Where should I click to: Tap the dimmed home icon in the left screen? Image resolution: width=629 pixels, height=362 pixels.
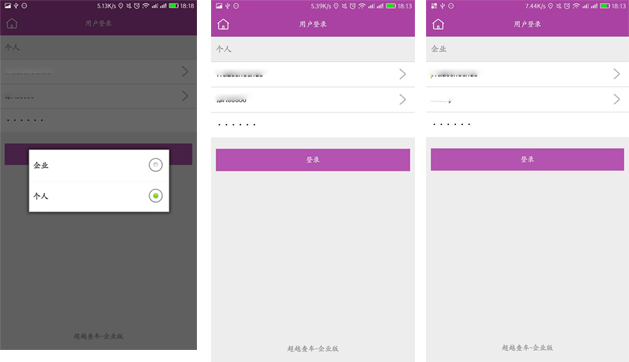coord(12,24)
